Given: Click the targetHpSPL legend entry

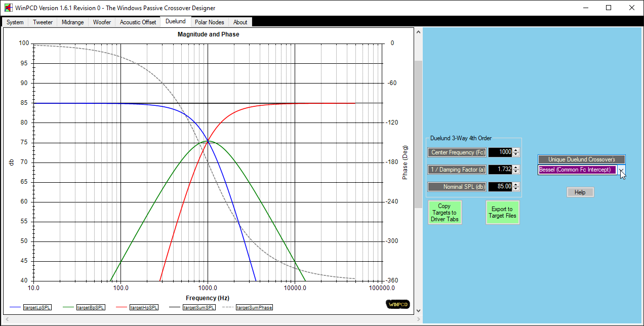Looking at the screenshot, I should (144, 307).
